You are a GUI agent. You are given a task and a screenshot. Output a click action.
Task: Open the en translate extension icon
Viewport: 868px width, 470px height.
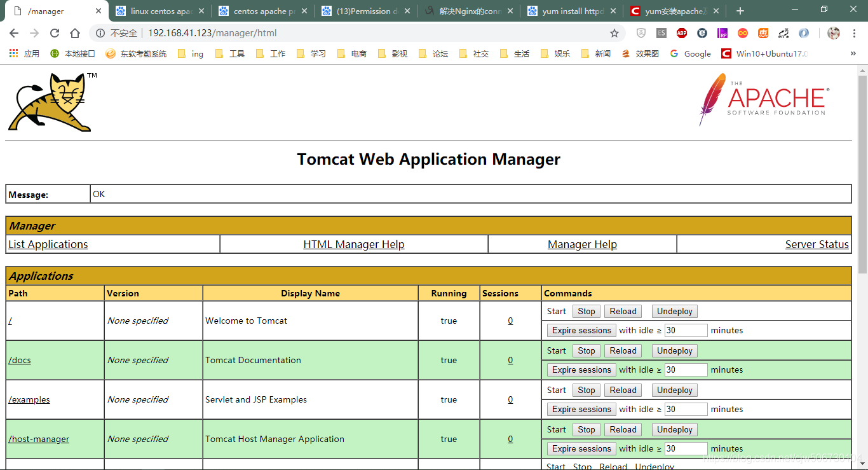pos(783,33)
